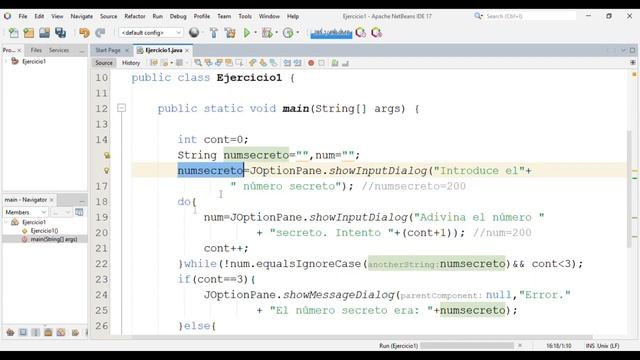Click memory usage bar to force garbage collection

(331, 33)
